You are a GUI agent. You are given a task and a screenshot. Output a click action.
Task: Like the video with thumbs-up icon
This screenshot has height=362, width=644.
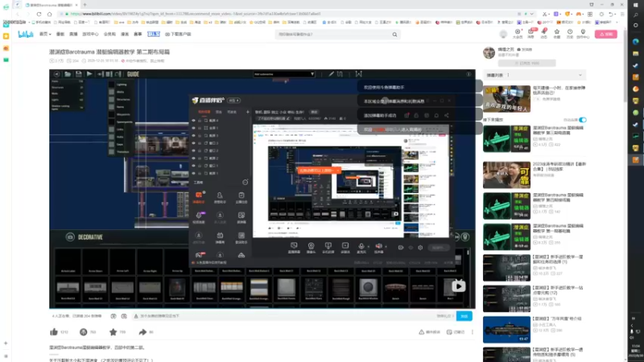pyautogui.click(x=54, y=332)
